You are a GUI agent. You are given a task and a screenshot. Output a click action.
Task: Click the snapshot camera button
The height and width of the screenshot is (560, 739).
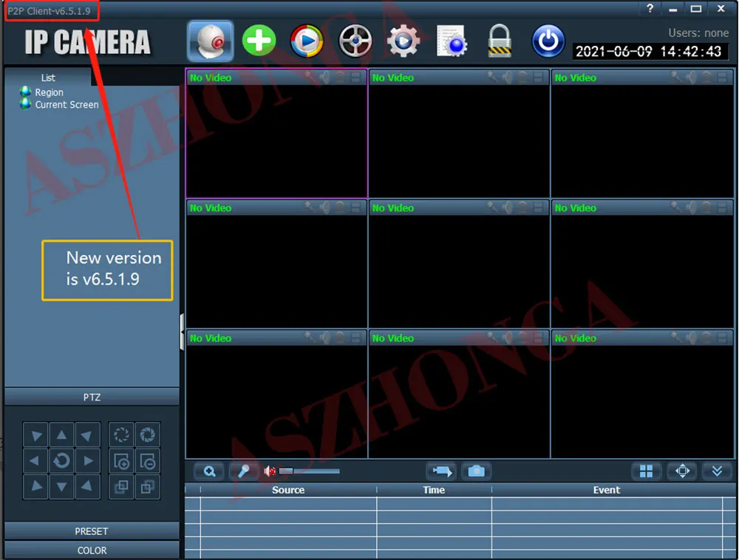[476, 471]
